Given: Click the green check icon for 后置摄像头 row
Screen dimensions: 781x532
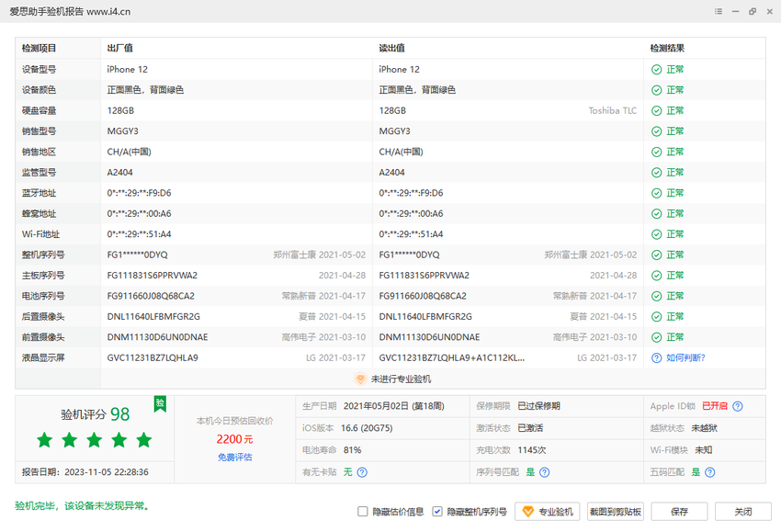Looking at the screenshot, I should [x=656, y=317].
